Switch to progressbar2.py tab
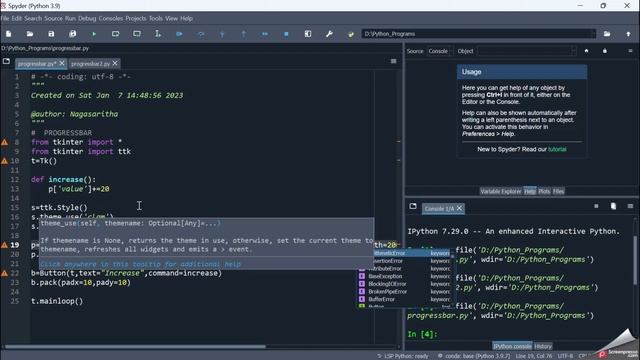Image resolution: width=640 pixels, height=360 pixels. 90,64
